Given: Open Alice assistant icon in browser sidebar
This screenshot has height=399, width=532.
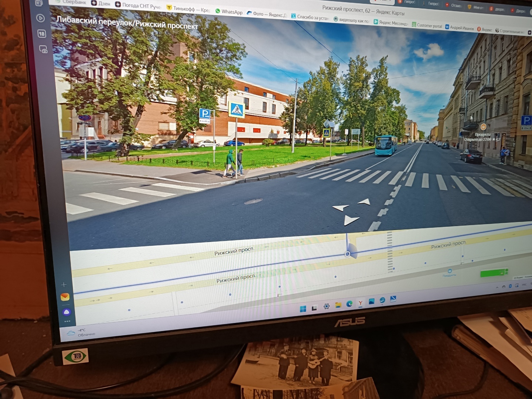Looking at the screenshot, I should pos(66,312).
